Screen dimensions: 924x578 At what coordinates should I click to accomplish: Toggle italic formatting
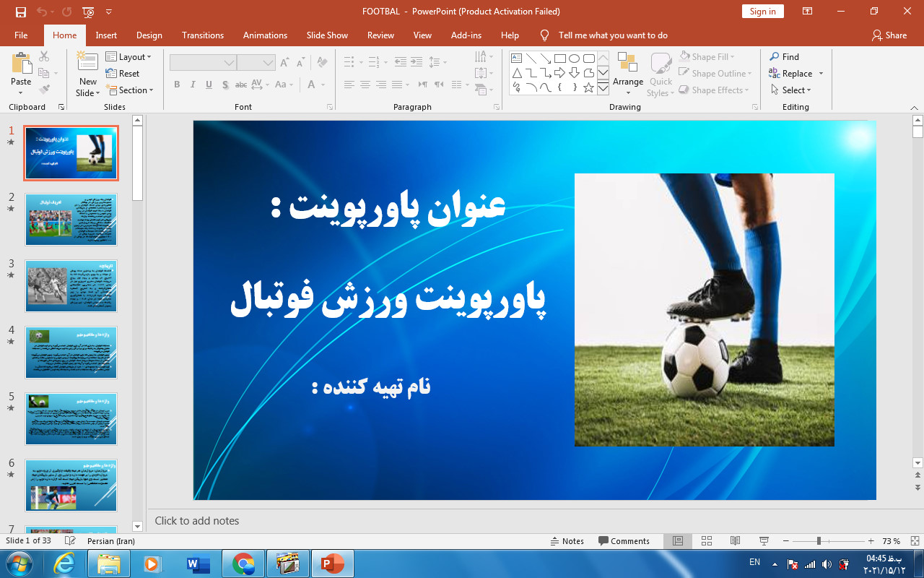[x=192, y=85]
